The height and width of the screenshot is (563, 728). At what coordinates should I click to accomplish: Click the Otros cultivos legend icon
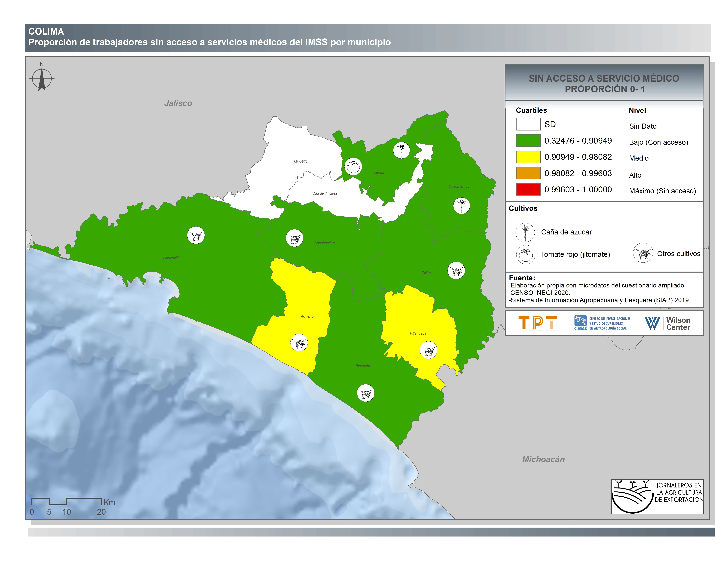(643, 253)
